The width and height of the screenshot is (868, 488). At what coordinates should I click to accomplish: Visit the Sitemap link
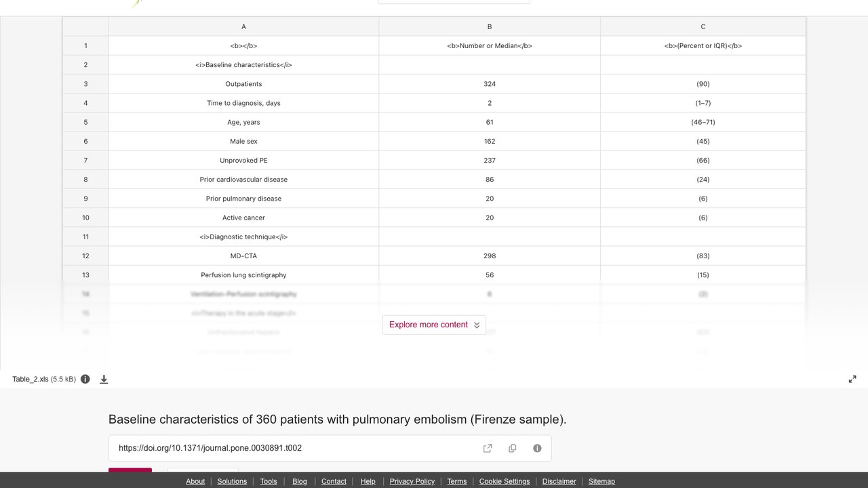[601, 481]
